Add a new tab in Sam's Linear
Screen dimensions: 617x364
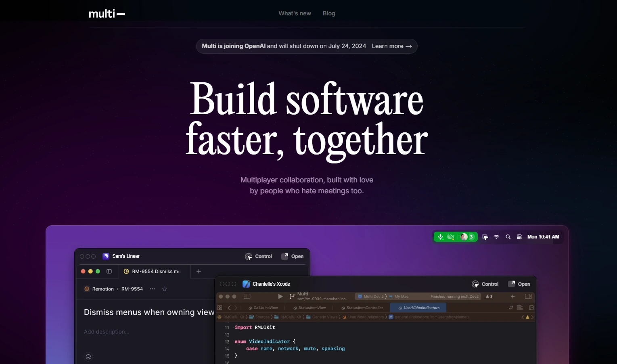[x=199, y=272]
